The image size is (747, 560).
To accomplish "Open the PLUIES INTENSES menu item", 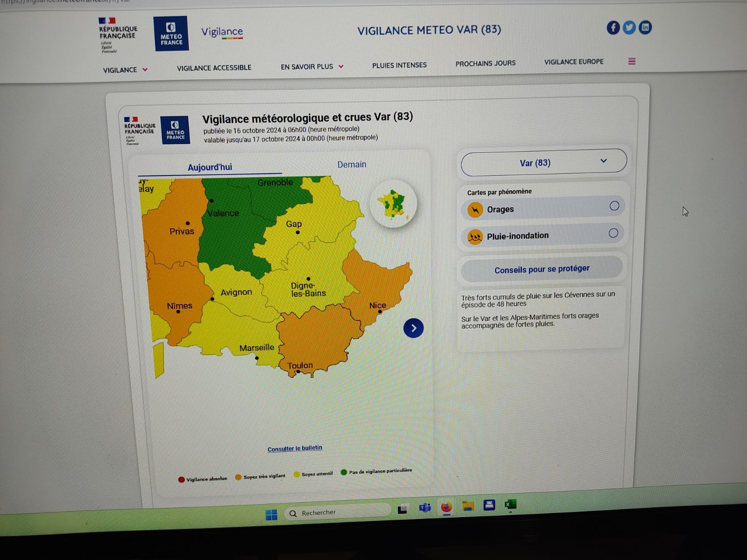I will [x=399, y=65].
